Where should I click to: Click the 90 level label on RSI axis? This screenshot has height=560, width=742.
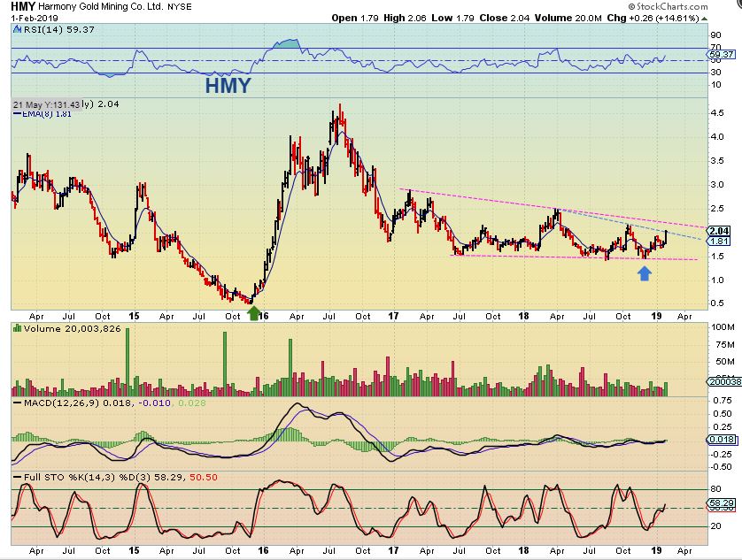pyautogui.click(x=716, y=35)
